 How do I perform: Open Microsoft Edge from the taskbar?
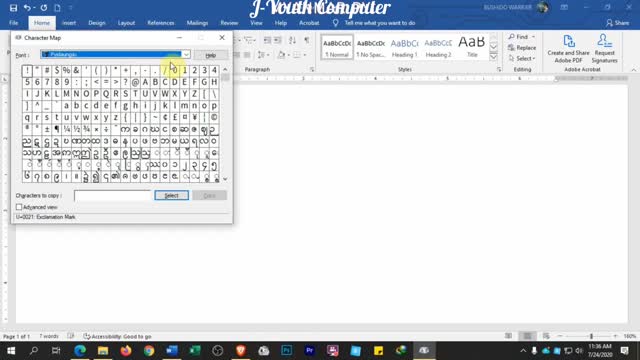click(80, 350)
